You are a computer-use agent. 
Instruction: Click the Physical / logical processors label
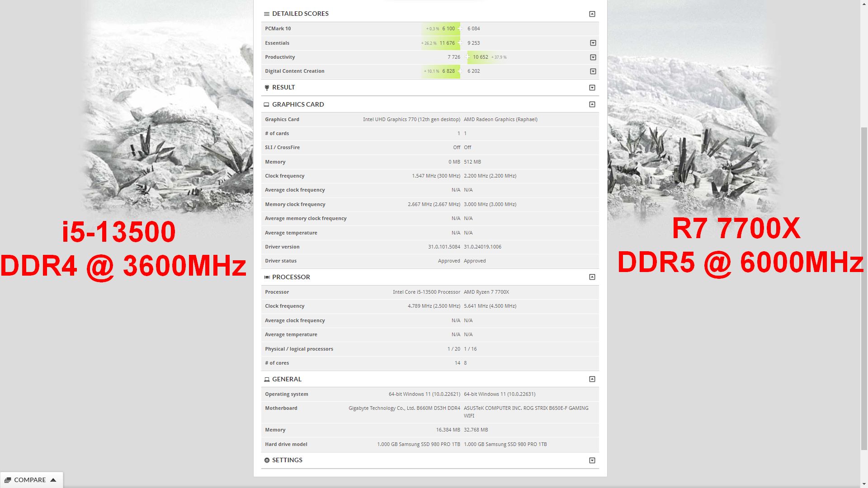299,349
